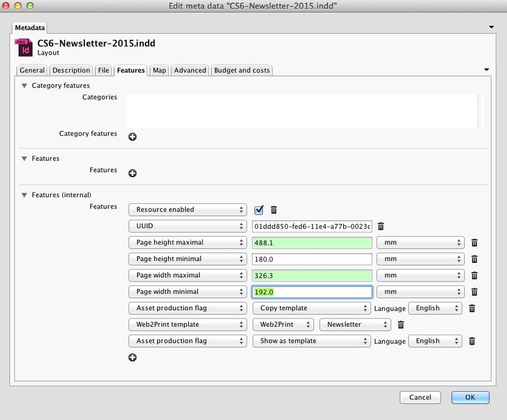The width and height of the screenshot is (507, 420).
Task: Open the Budget and costs tab
Action: 242,70
